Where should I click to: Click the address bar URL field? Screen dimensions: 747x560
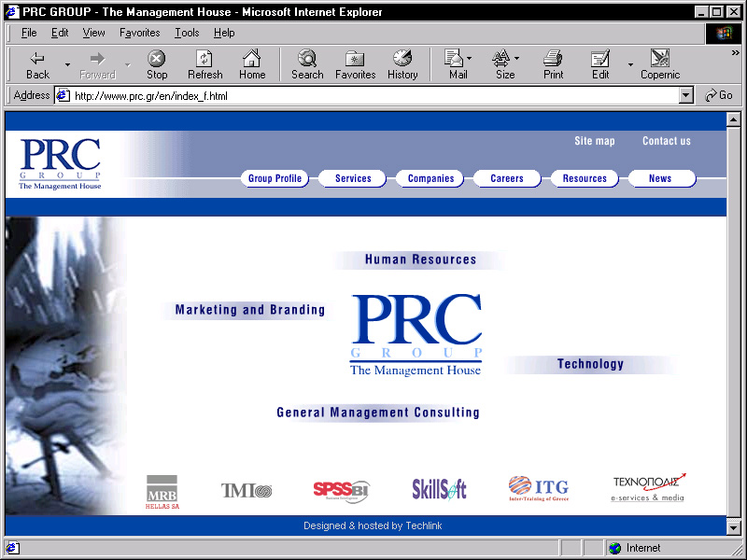pos(374,96)
